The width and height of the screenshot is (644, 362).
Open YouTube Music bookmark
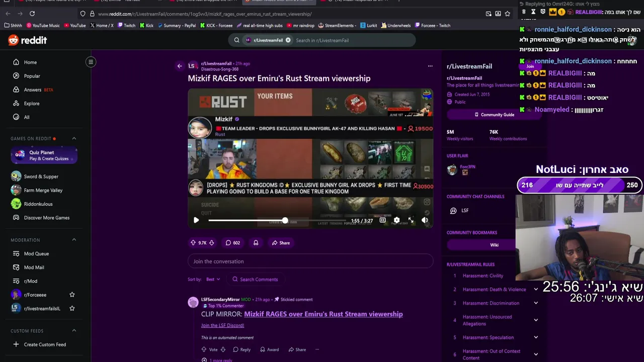[x=43, y=26]
